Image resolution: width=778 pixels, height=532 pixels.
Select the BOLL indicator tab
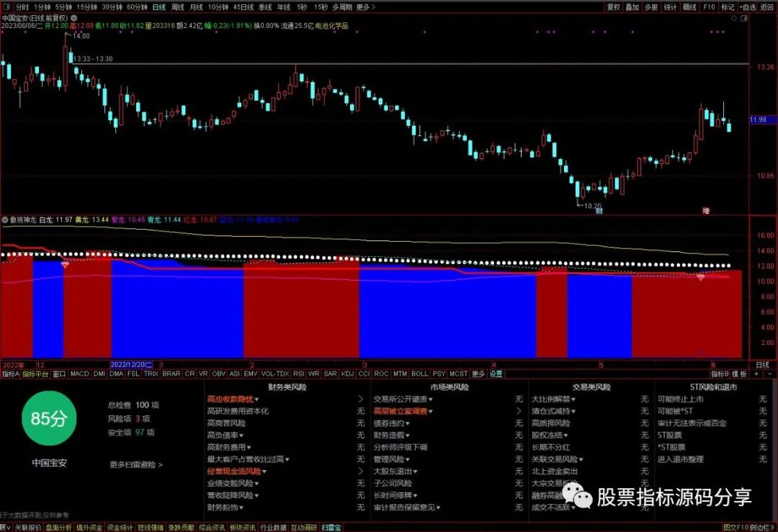point(420,374)
